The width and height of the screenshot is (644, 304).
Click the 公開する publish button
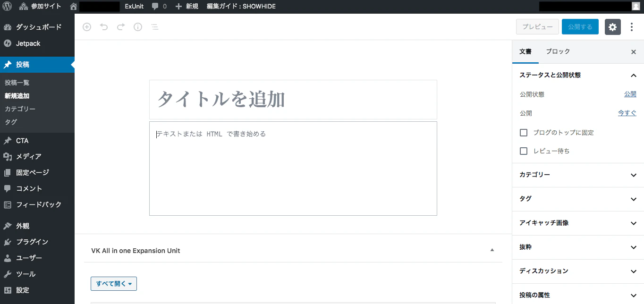(x=580, y=27)
